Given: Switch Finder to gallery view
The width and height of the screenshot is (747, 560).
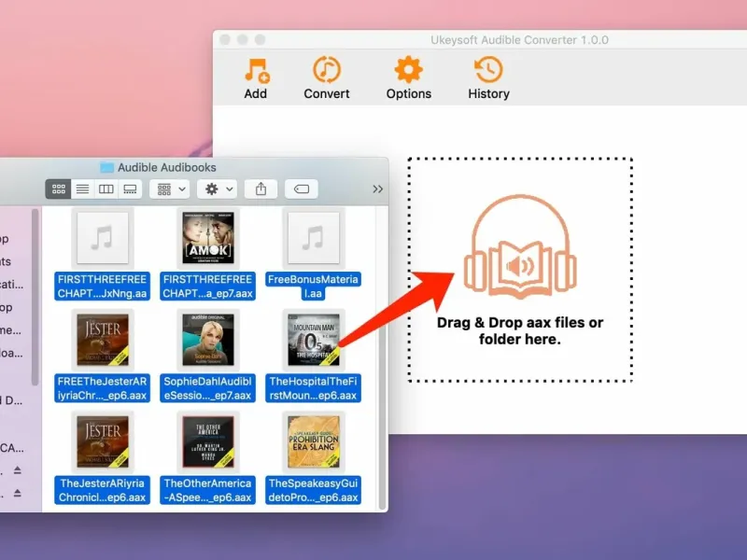Looking at the screenshot, I should (130, 189).
